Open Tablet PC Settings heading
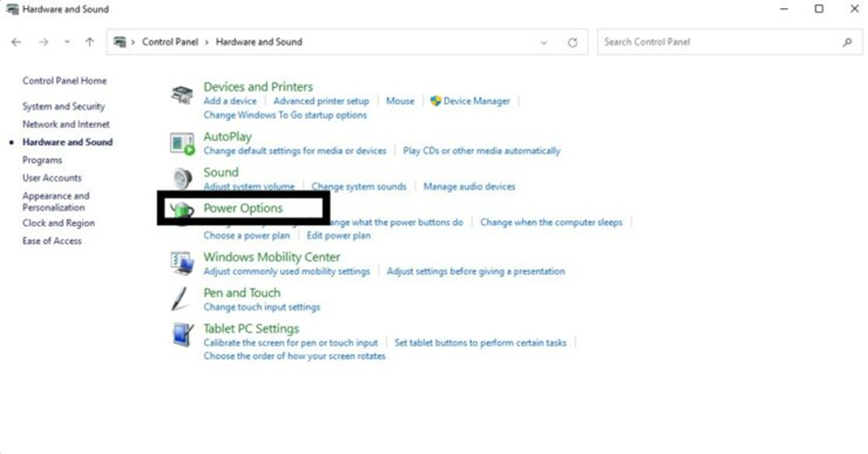Screen dimensions: 868x454 (251, 328)
